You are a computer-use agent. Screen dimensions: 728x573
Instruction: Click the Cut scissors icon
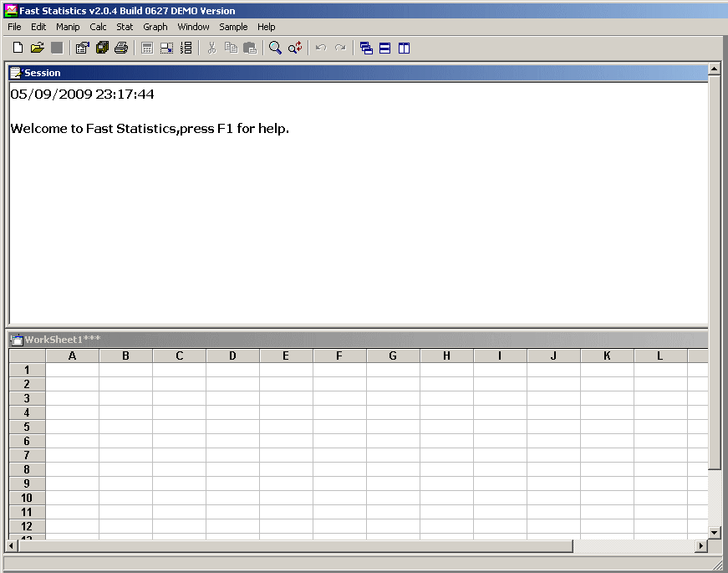(x=211, y=48)
